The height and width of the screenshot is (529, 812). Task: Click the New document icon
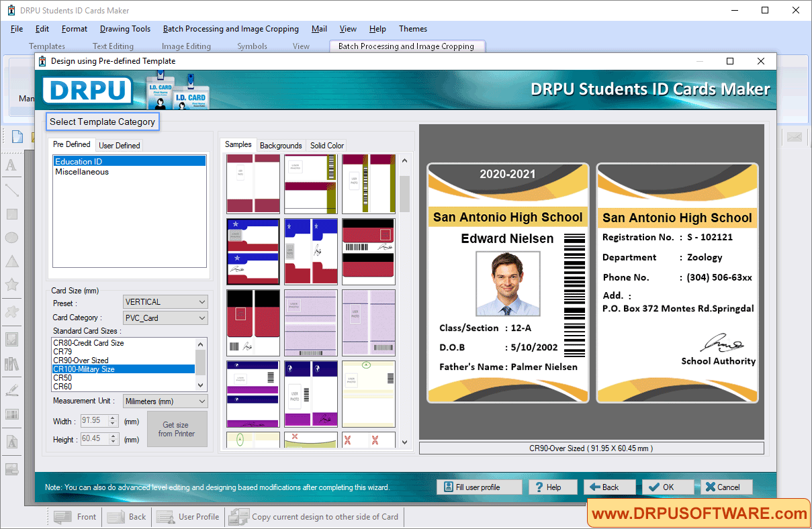[17, 137]
